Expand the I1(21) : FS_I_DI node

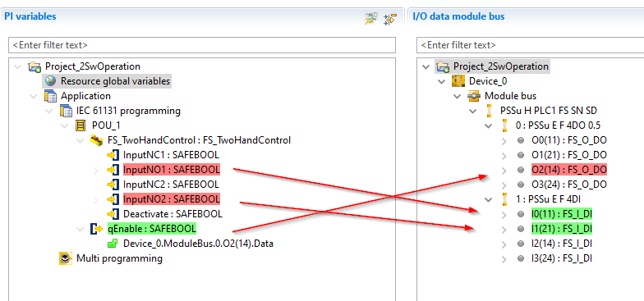tap(504, 230)
